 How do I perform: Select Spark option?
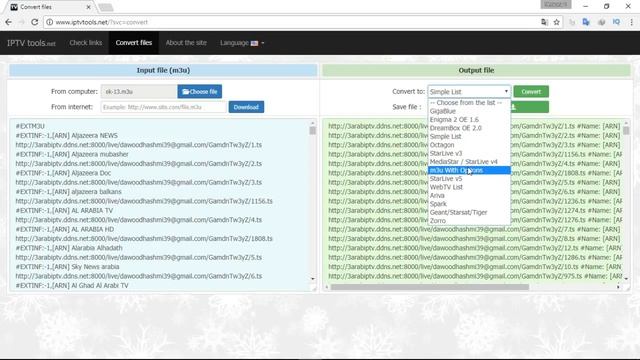[469, 204]
